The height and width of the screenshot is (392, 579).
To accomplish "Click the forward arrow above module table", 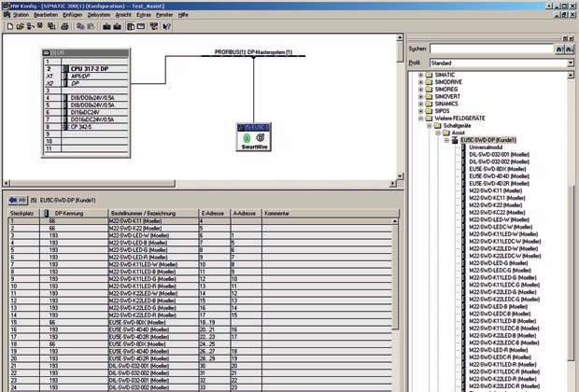I will coord(22,200).
